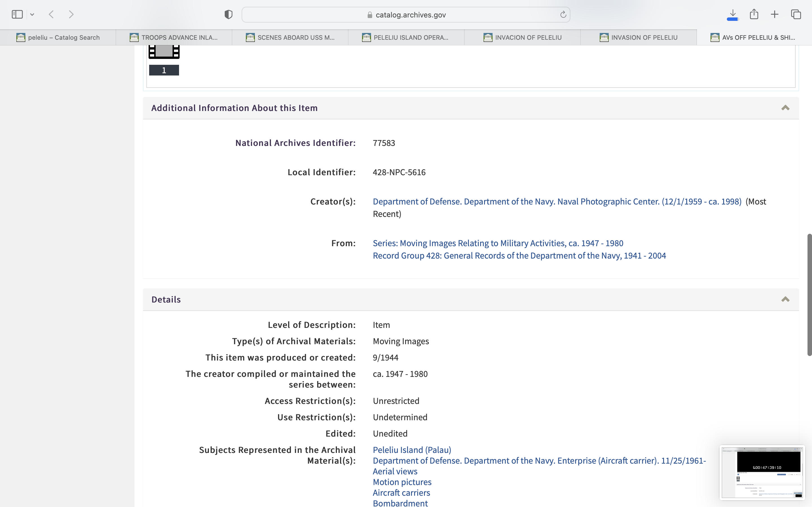The image size is (812, 507).
Task: Open the privacy report shield icon
Action: click(x=228, y=14)
